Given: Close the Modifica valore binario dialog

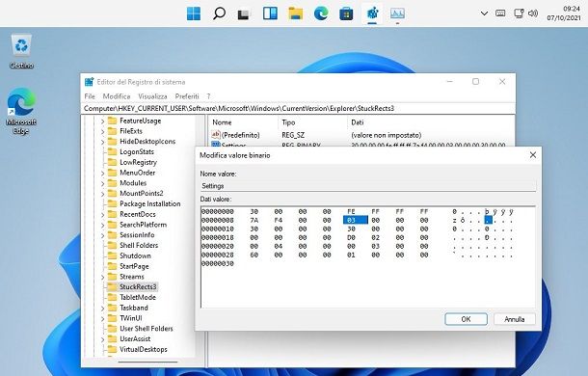Looking at the screenshot, I should click(532, 154).
